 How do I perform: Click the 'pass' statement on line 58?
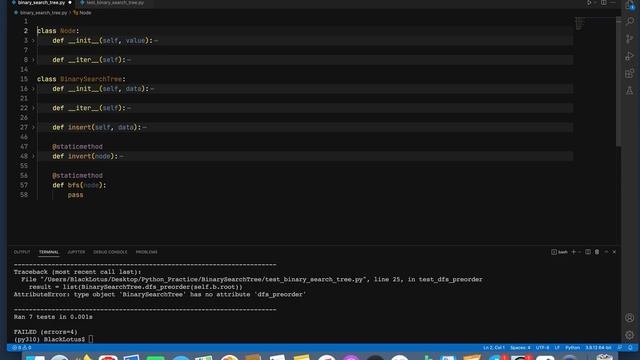[76, 195]
